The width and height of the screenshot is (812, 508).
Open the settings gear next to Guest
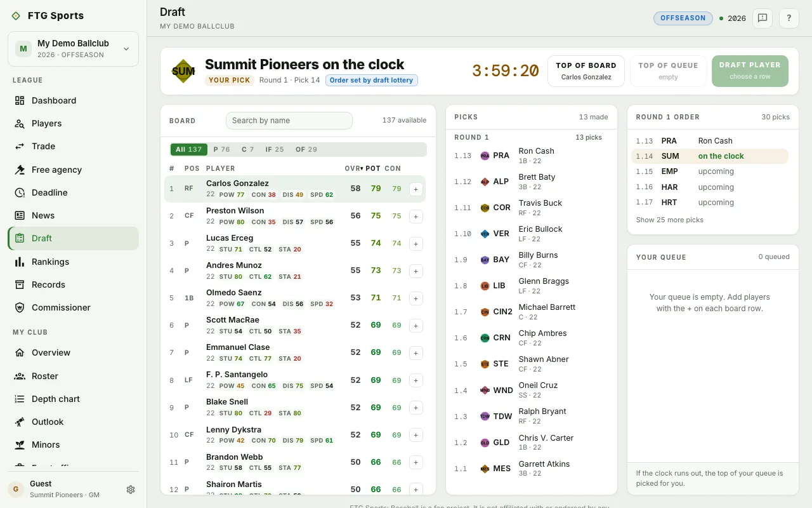tap(131, 490)
